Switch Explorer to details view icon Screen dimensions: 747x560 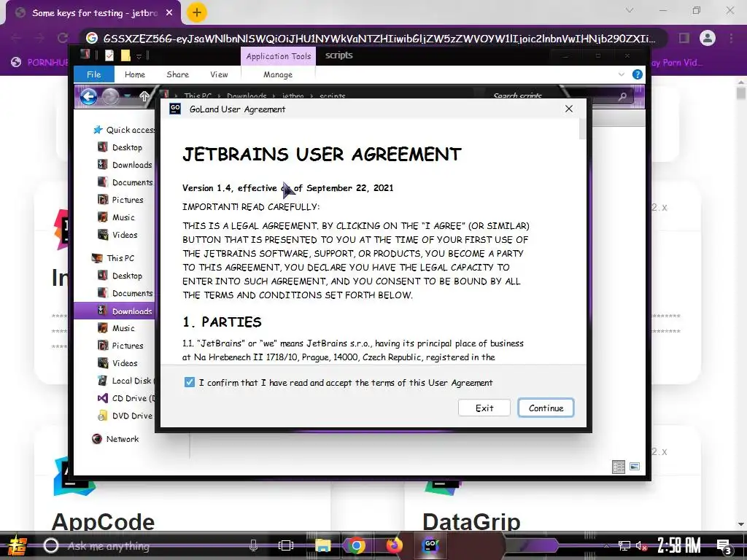619,467
